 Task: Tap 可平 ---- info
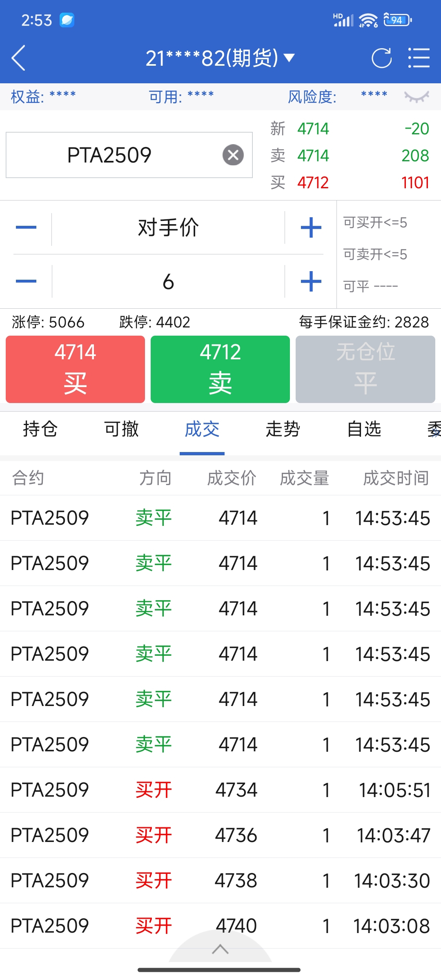pos(370,286)
